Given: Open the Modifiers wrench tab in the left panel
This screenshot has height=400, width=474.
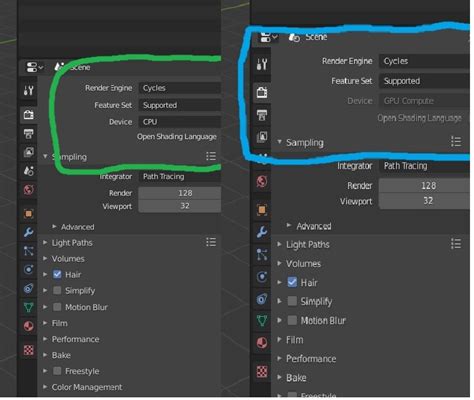Looking at the screenshot, I should [28, 232].
